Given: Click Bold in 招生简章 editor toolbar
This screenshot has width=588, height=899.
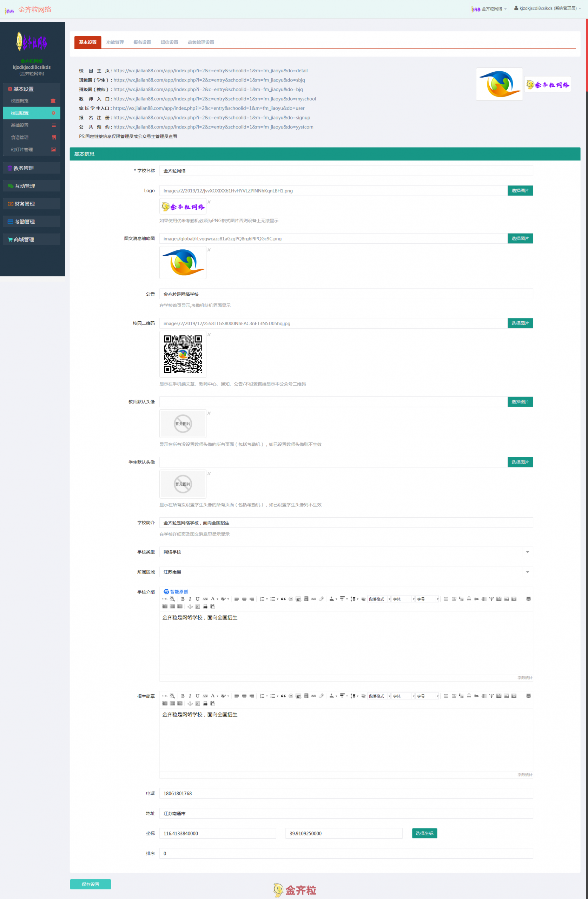Looking at the screenshot, I should click(183, 696).
